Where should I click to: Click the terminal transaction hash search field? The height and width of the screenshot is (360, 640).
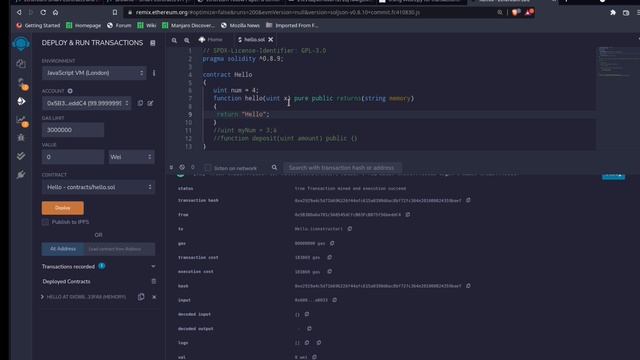point(342,168)
